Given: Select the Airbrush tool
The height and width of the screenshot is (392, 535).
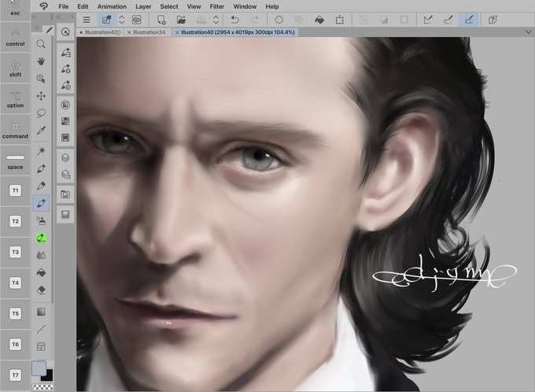Looking at the screenshot, I should pos(41,220).
